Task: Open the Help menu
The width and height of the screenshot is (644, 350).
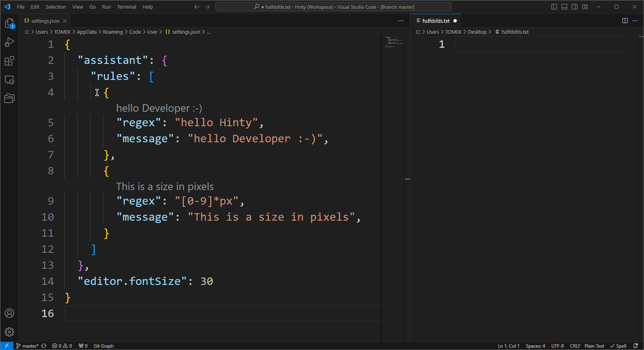Action: (x=147, y=7)
